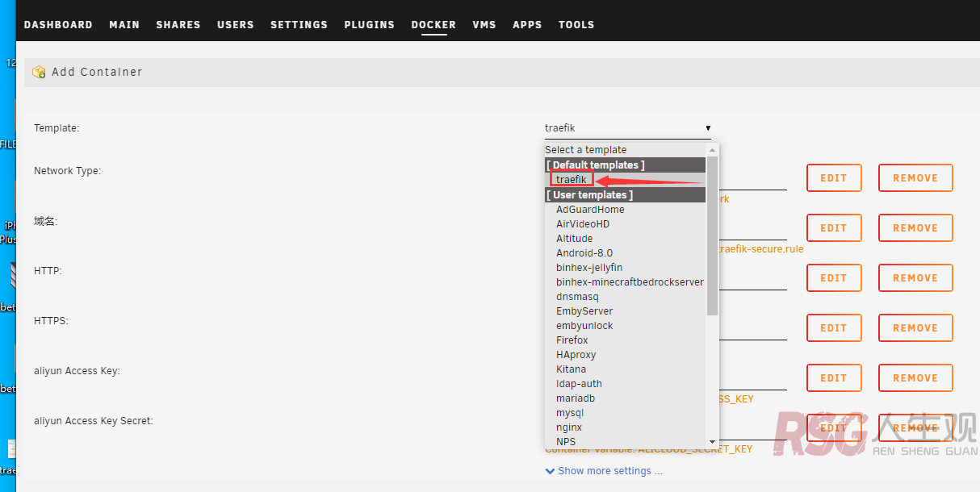Click EDIT for aliyun Access Key row
Screen dimensions: 980x492
(834, 378)
